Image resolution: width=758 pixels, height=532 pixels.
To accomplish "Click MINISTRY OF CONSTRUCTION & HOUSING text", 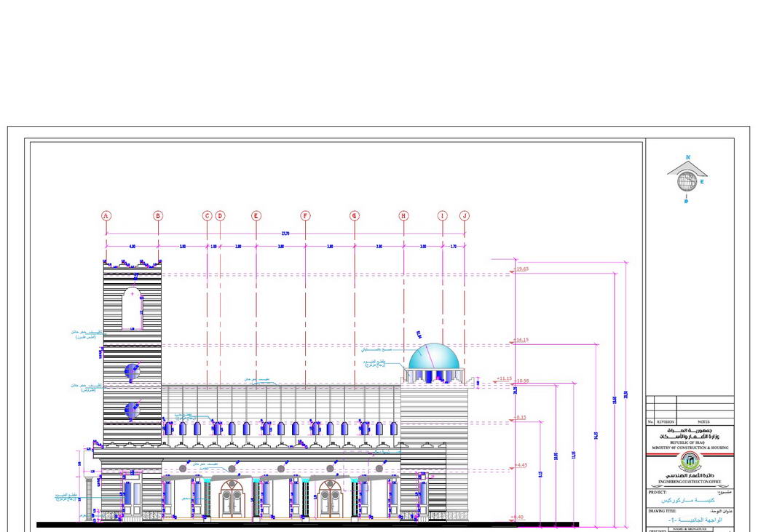I will click(x=690, y=448).
